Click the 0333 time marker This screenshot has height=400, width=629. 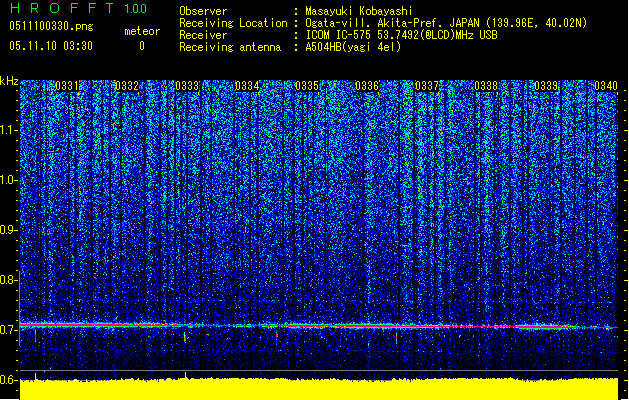pos(187,86)
